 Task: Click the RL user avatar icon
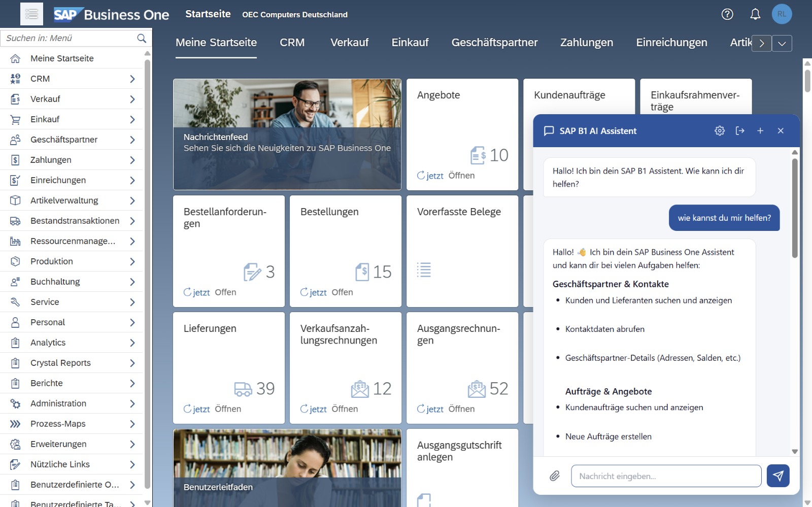click(x=782, y=14)
